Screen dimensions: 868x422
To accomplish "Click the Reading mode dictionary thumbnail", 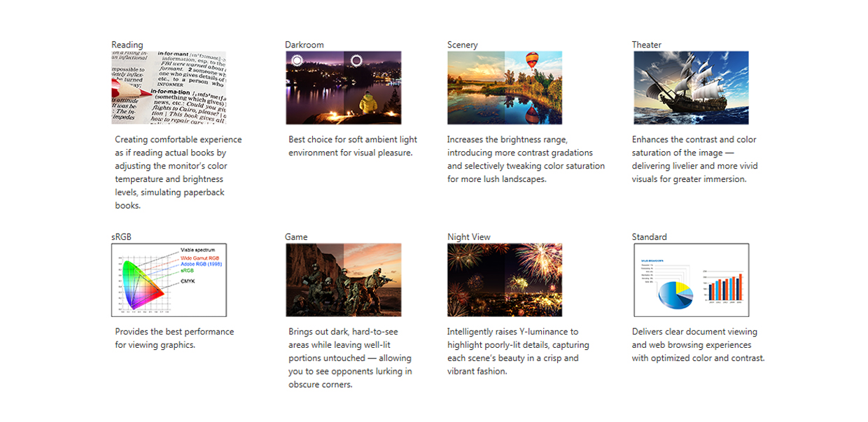I will [x=169, y=87].
